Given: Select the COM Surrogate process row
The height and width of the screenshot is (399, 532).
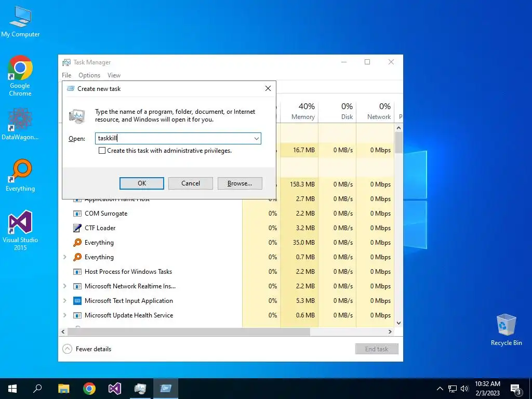Looking at the screenshot, I should tap(227, 214).
